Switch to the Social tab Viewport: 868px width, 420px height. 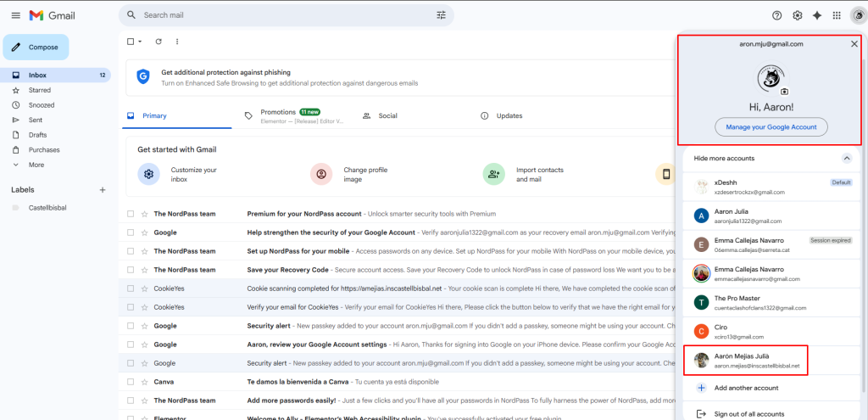(387, 115)
